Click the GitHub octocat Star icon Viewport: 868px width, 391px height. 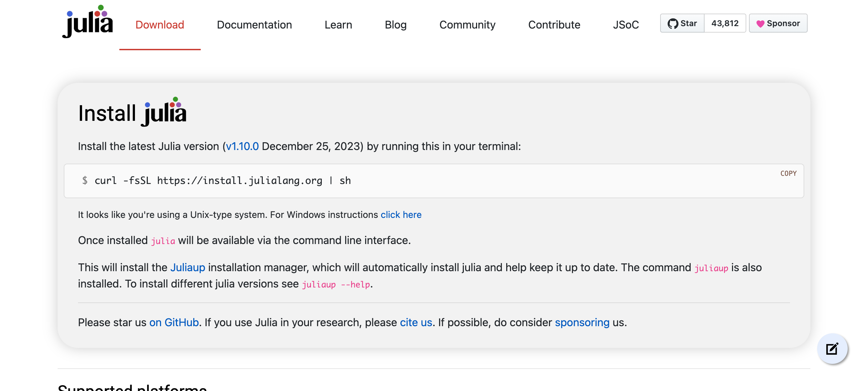pyautogui.click(x=673, y=23)
